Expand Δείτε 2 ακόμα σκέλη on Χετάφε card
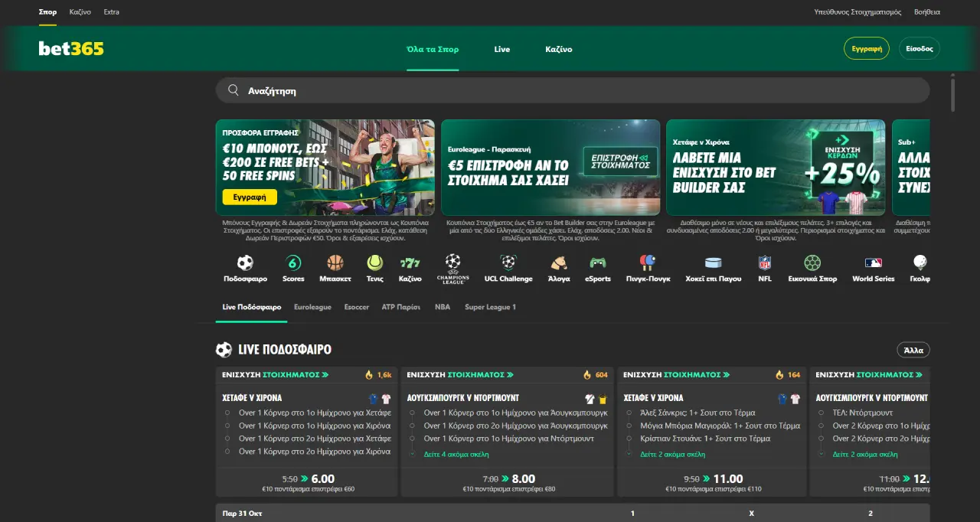This screenshot has width=980, height=522. (x=672, y=454)
